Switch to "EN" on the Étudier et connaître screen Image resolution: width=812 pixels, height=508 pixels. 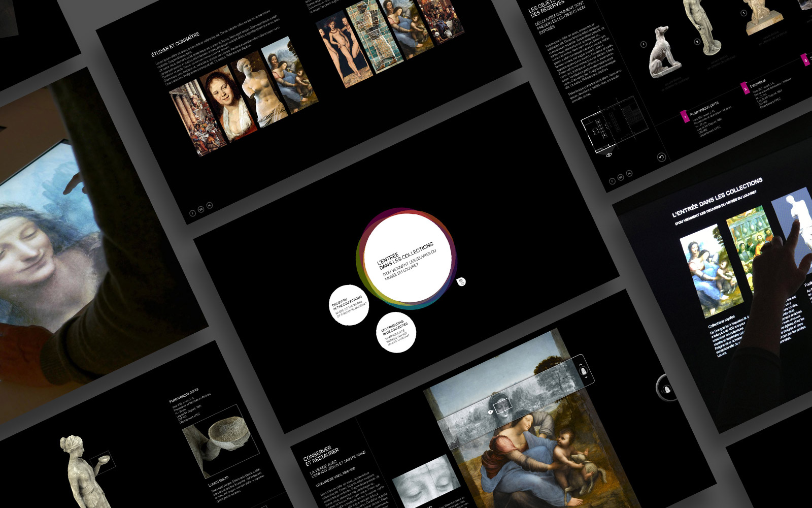click(201, 209)
